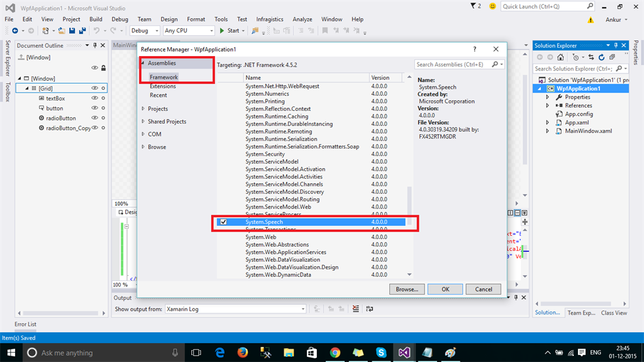The height and width of the screenshot is (362, 644).
Task: Expand the Browse section in Reference Manager
Action: click(143, 147)
